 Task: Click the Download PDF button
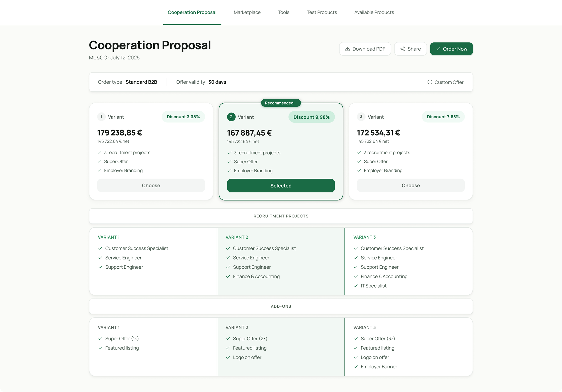[365, 49]
